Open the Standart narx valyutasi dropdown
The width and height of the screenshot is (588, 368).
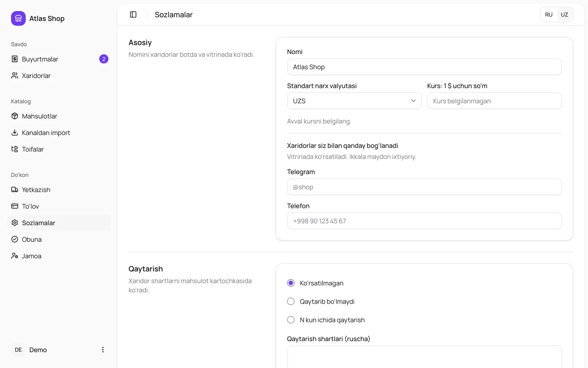coord(354,101)
